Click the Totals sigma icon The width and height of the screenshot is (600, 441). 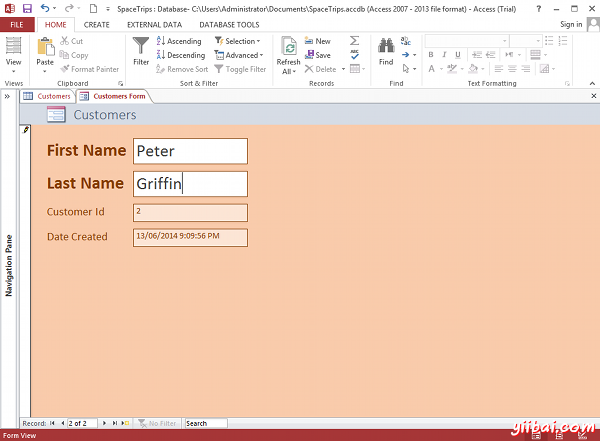click(355, 41)
